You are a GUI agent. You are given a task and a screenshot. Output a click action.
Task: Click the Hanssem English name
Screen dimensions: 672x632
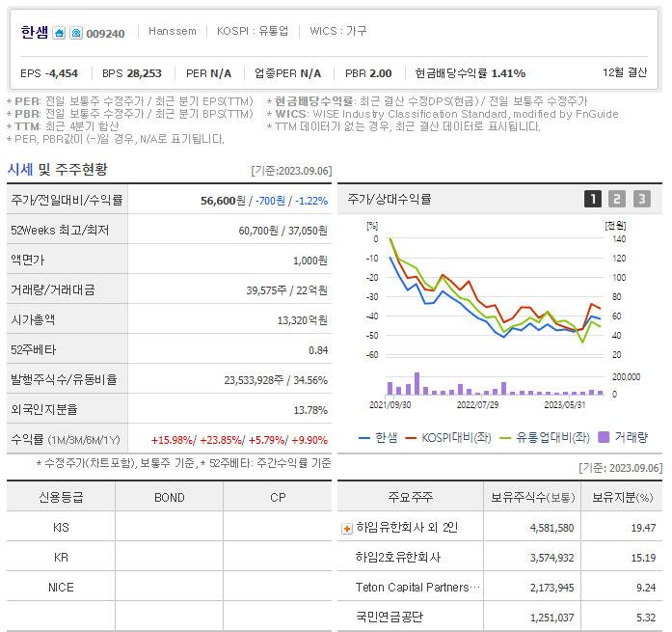(173, 31)
